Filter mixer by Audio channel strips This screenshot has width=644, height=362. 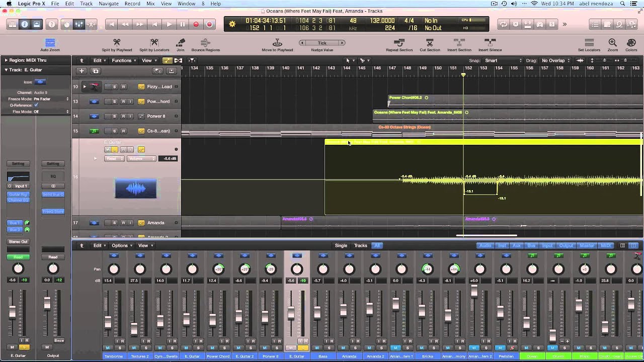(x=485, y=245)
